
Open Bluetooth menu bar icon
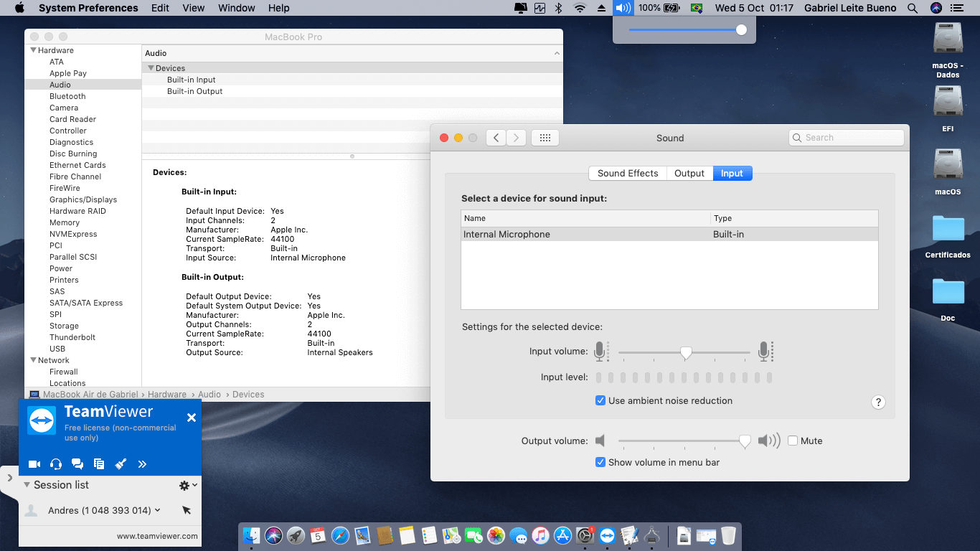(x=559, y=8)
